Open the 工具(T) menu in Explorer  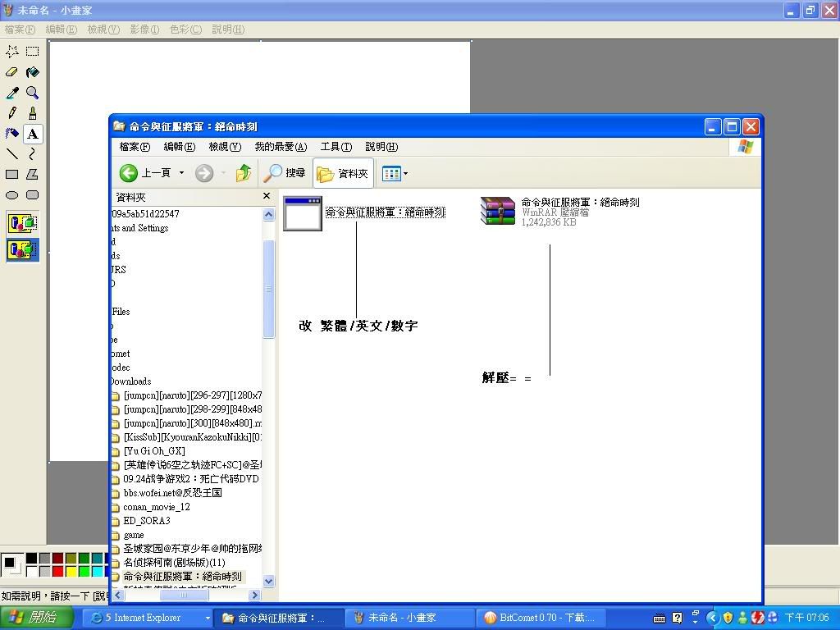336,147
